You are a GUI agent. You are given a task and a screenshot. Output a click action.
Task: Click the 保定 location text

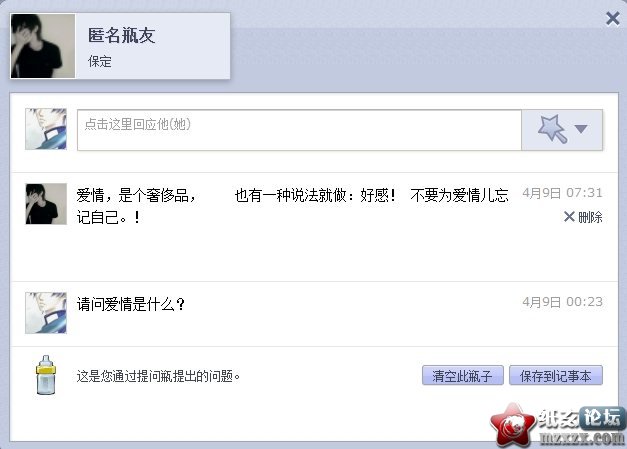(100, 62)
